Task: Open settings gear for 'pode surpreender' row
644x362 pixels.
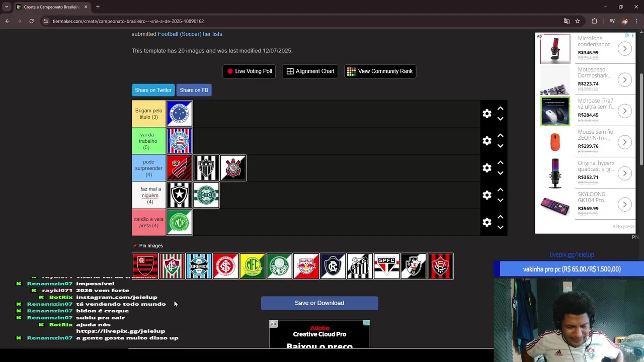Action: click(x=487, y=168)
